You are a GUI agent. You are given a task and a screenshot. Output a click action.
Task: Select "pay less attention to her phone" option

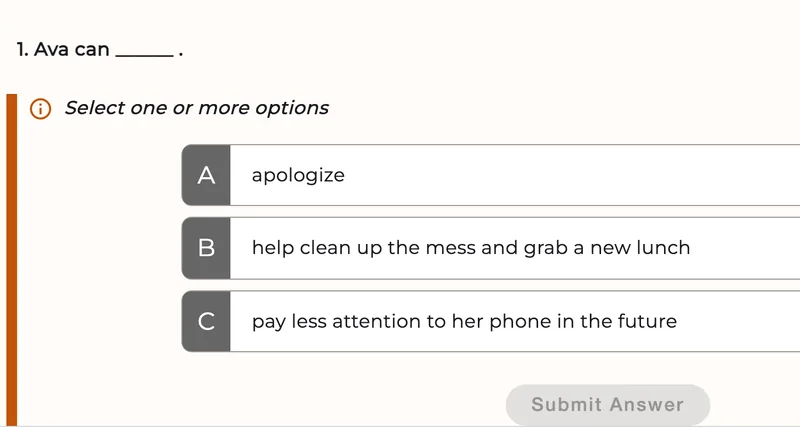tap(491, 321)
